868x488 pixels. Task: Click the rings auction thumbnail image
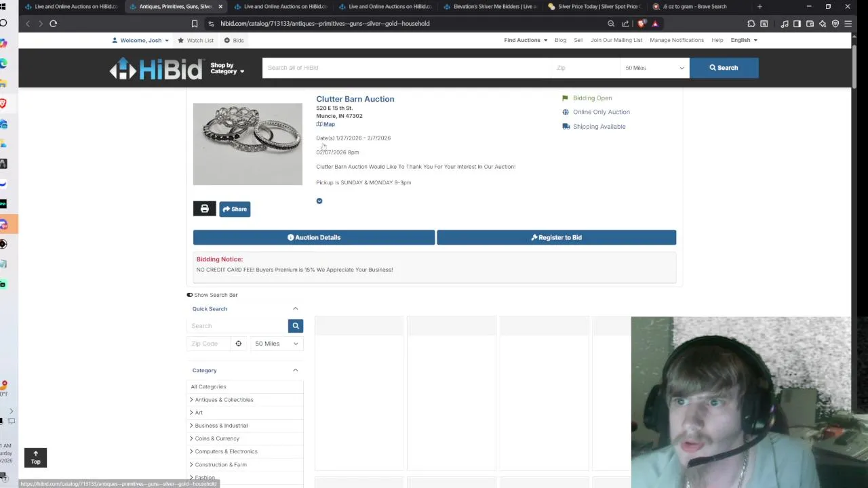pyautogui.click(x=248, y=144)
